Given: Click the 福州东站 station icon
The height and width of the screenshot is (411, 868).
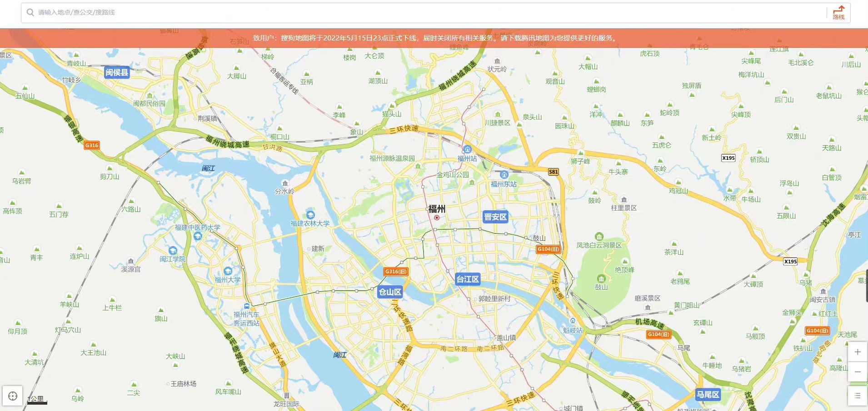Looking at the screenshot, I should [x=504, y=175].
